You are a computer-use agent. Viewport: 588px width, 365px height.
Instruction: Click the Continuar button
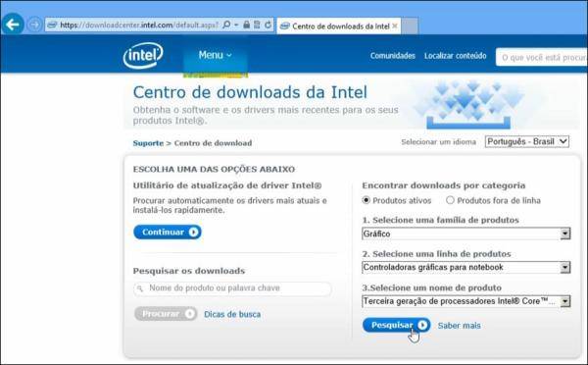tap(168, 233)
